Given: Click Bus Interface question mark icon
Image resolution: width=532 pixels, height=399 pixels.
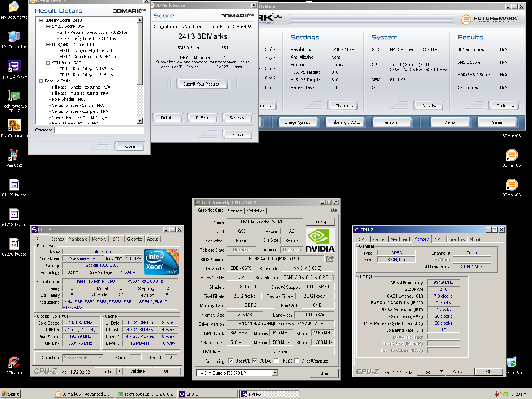Looking at the screenshot, I should click(x=333, y=277).
